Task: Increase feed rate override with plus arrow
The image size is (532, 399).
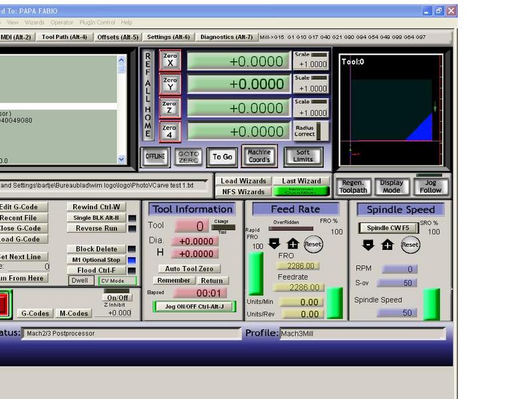Action: 293,244
